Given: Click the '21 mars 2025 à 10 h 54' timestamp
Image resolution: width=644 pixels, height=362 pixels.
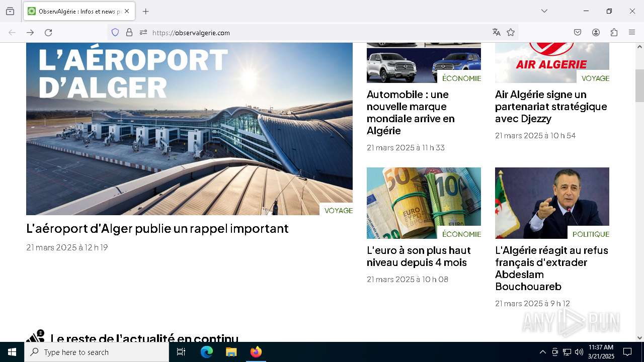Looking at the screenshot, I should pos(535,135).
